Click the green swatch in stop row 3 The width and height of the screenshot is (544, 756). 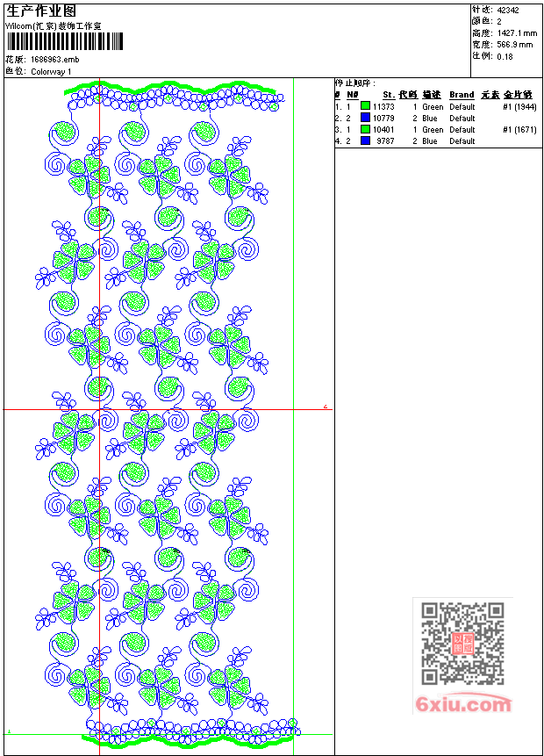point(365,129)
